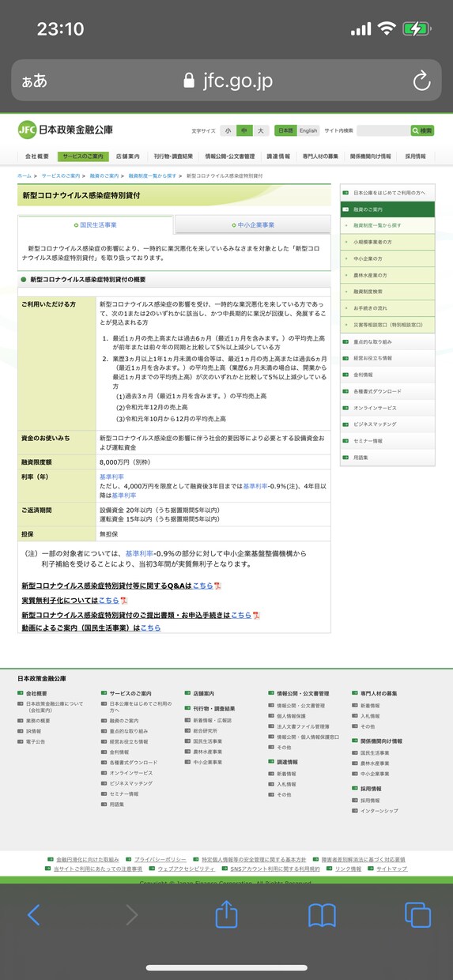Open sidebar 経営お役立ち情報
Viewport: 453px width, 980px height.
point(387,358)
